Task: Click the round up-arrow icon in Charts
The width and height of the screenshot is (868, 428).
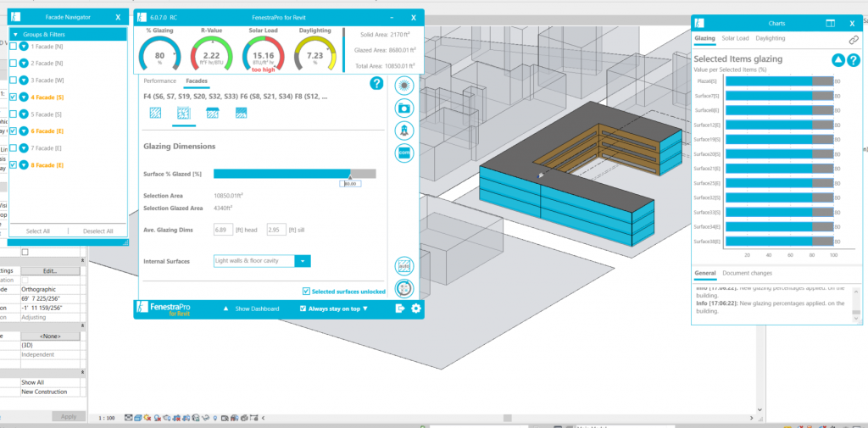Action: coord(838,60)
